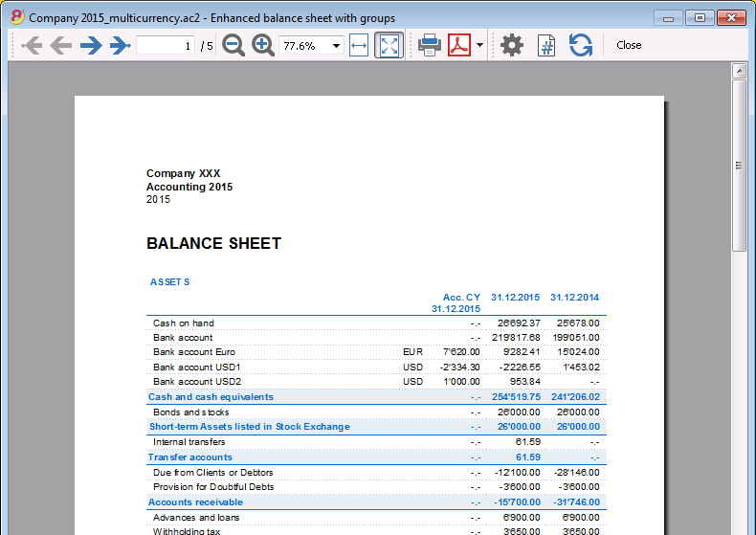Click 'Accounting 2015' header line
Viewport: 756px width, 535px height.
tap(189, 187)
